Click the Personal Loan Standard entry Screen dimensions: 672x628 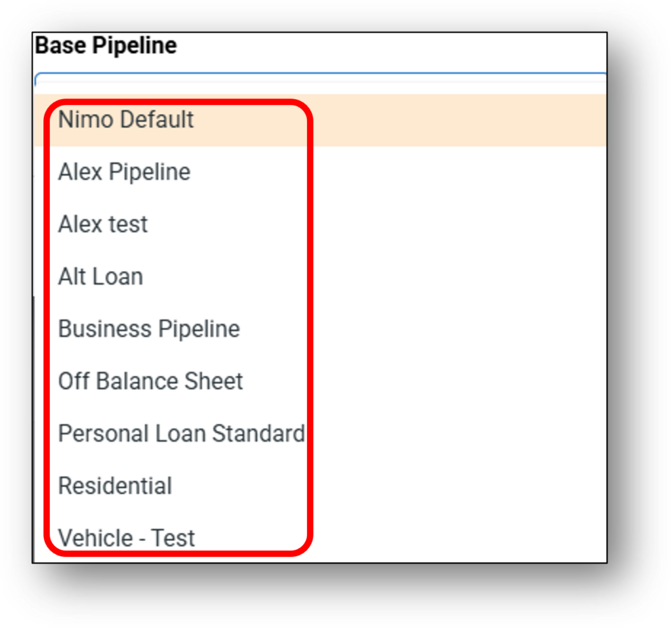click(181, 434)
